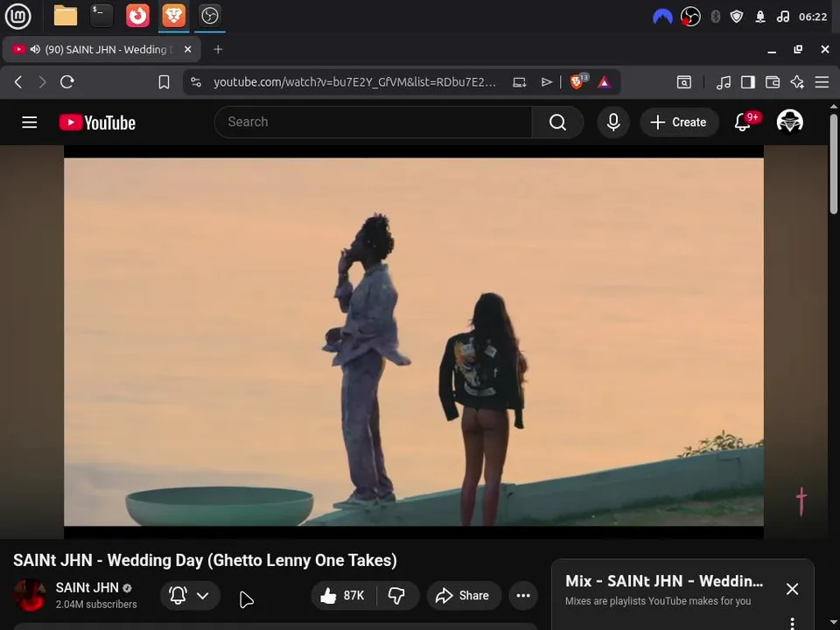840x630 pixels.
Task: Open the Create button
Action: [679, 122]
